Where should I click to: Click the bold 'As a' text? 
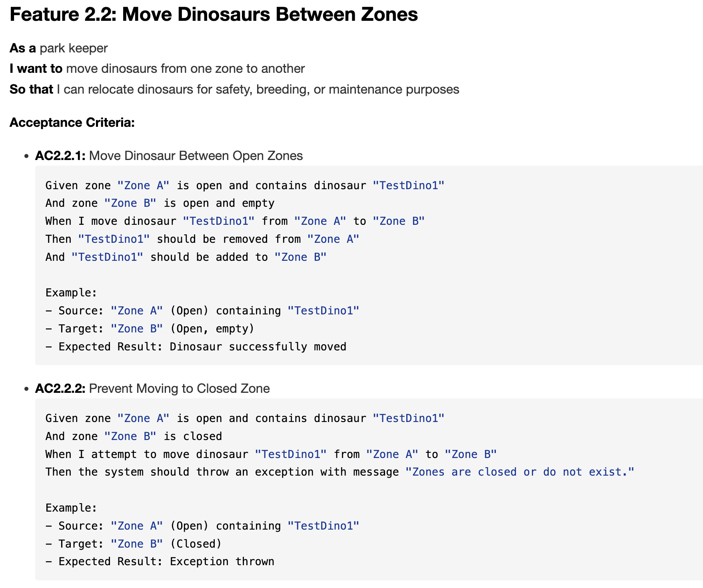(22, 48)
